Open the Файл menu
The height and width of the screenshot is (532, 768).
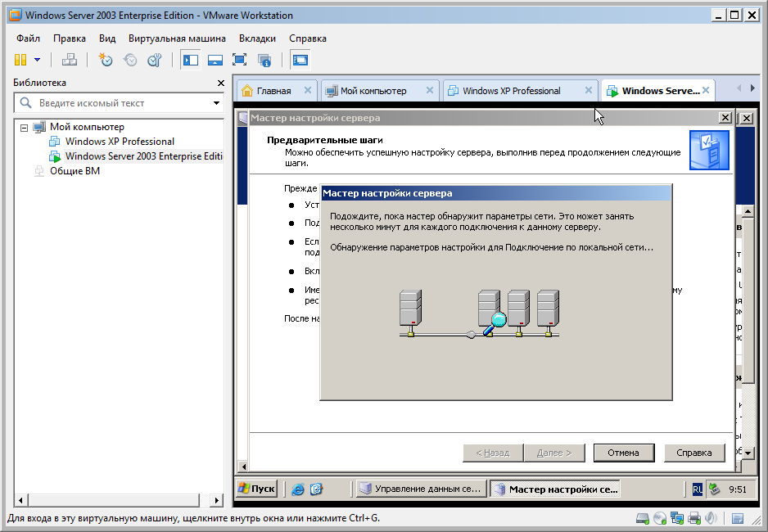tap(28, 38)
